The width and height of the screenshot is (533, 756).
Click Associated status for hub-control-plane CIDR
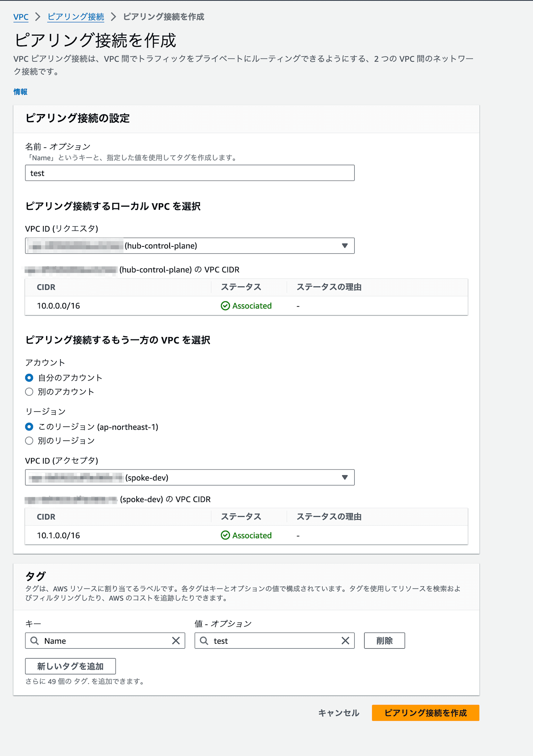(246, 306)
